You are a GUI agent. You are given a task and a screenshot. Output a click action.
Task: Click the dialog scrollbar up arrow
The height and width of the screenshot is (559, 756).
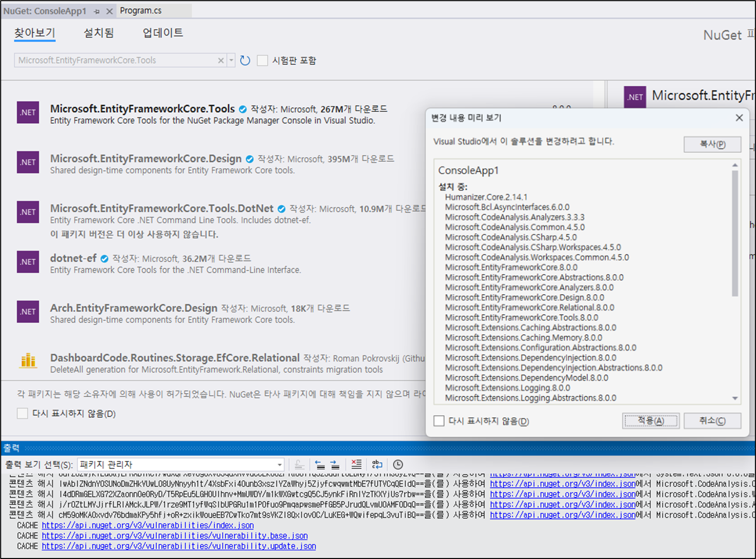735,165
